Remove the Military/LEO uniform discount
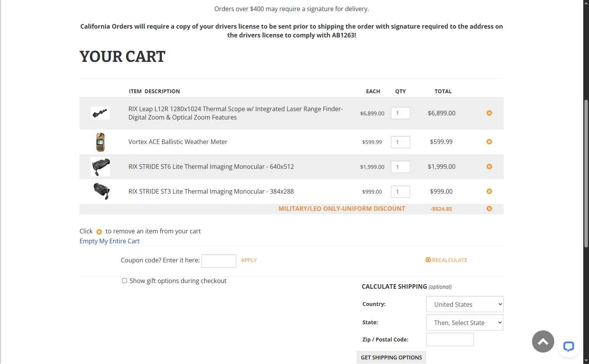 [x=489, y=209]
